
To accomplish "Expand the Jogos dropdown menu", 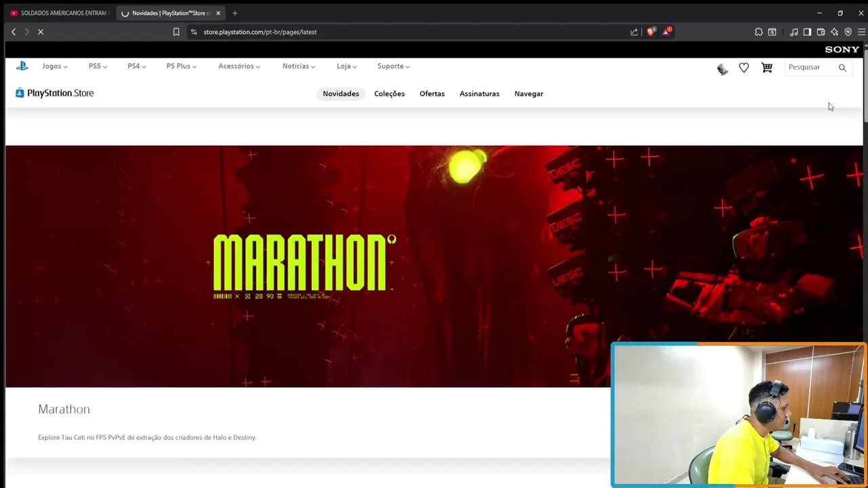I will click(54, 66).
